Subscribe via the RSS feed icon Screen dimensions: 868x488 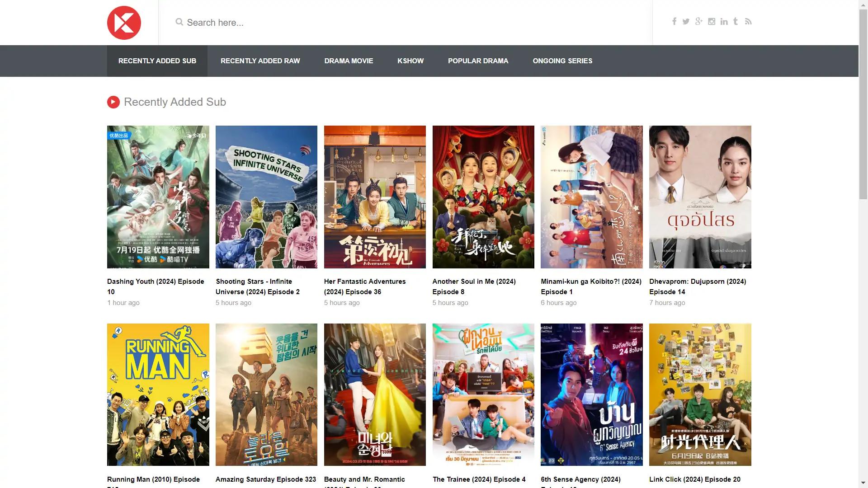(749, 21)
